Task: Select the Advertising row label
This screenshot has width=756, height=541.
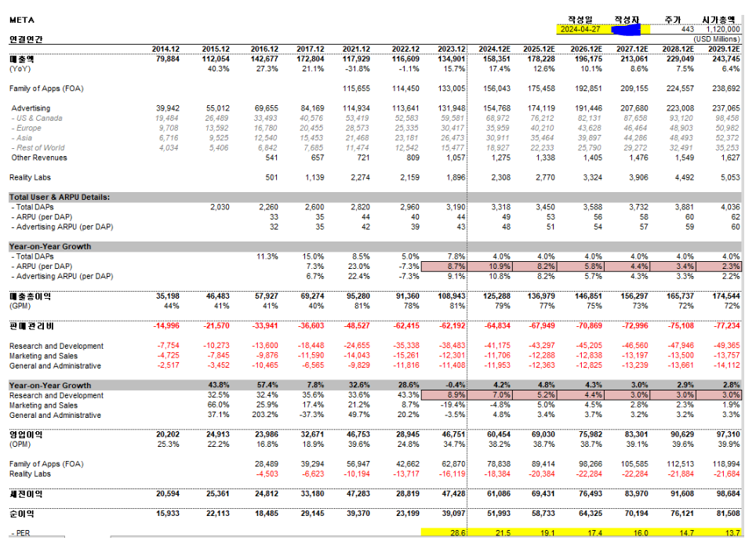Action: (31, 108)
